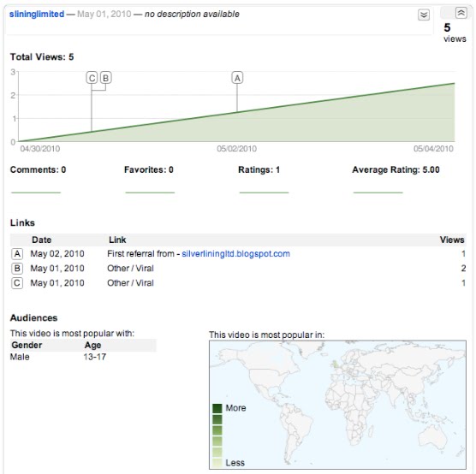The width and height of the screenshot is (476, 474).
Task: Click the B badge in Links table
Action: 17,269
